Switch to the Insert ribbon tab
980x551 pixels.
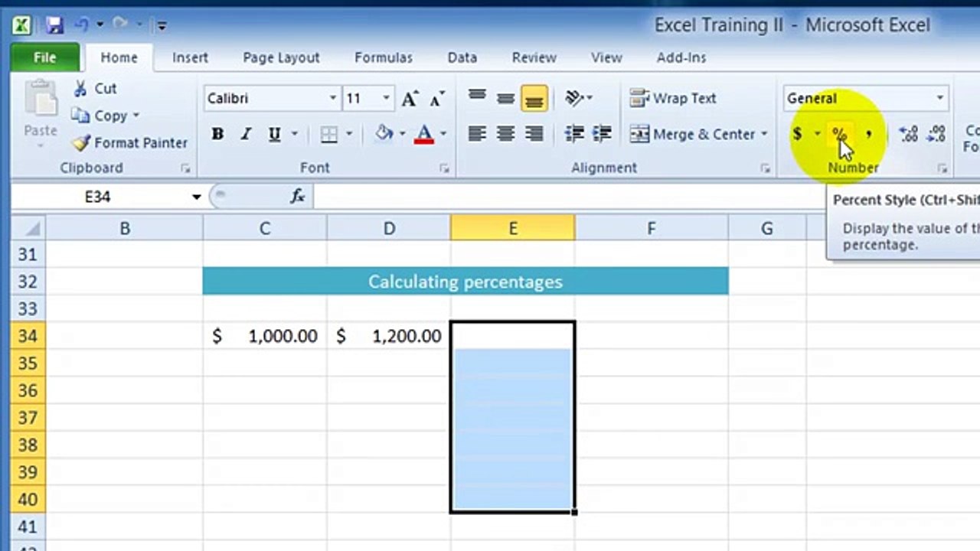coord(190,57)
